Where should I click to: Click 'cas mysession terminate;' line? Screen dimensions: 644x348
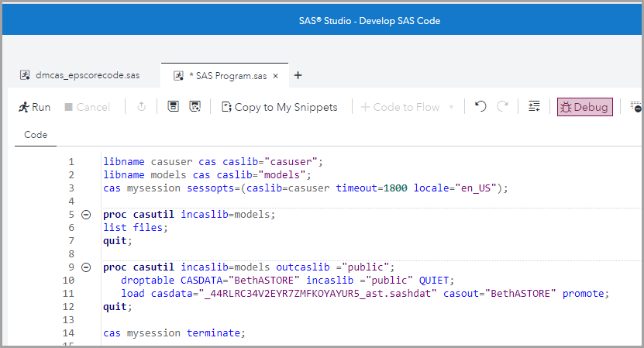tap(174, 332)
